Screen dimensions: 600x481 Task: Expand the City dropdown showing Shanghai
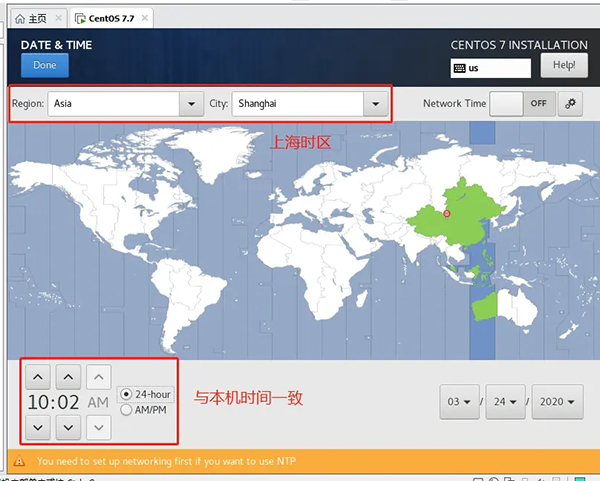point(375,104)
